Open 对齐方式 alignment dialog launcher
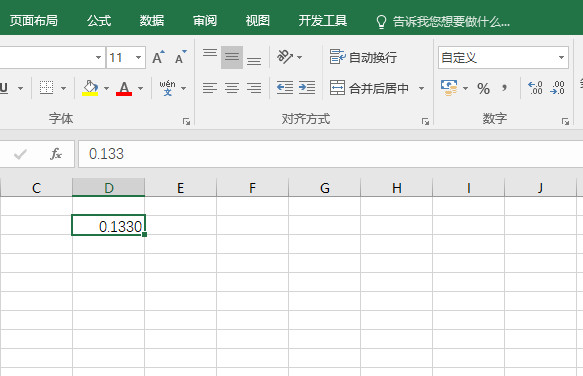Image resolution: width=583 pixels, height=376 pixels. tap(425, 122)
